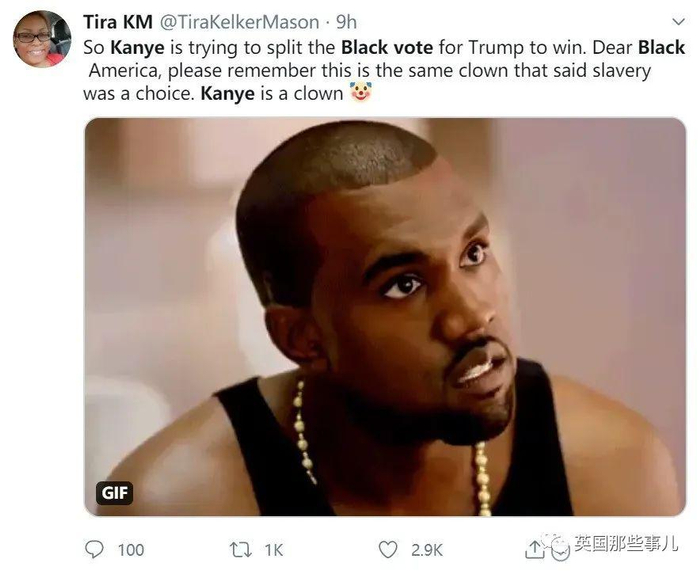View the 2.9K likes count
Screen dimensions: 700x574
tap(427, 550)
